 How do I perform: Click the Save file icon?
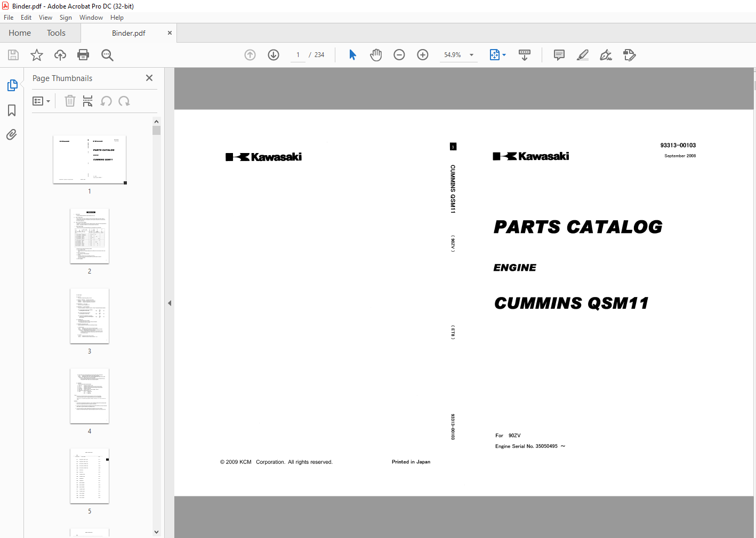13,55
